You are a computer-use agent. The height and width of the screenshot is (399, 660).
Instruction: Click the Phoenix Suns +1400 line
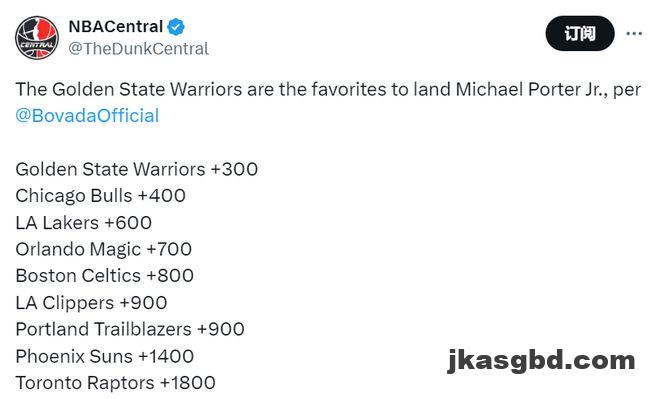click(105, 356)
